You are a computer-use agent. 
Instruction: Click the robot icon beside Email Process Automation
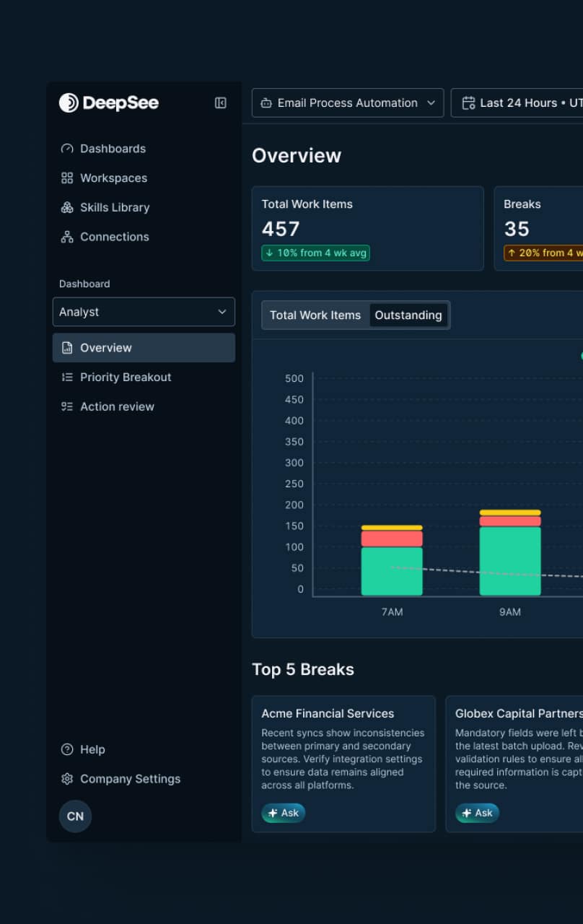coord(266,103)
